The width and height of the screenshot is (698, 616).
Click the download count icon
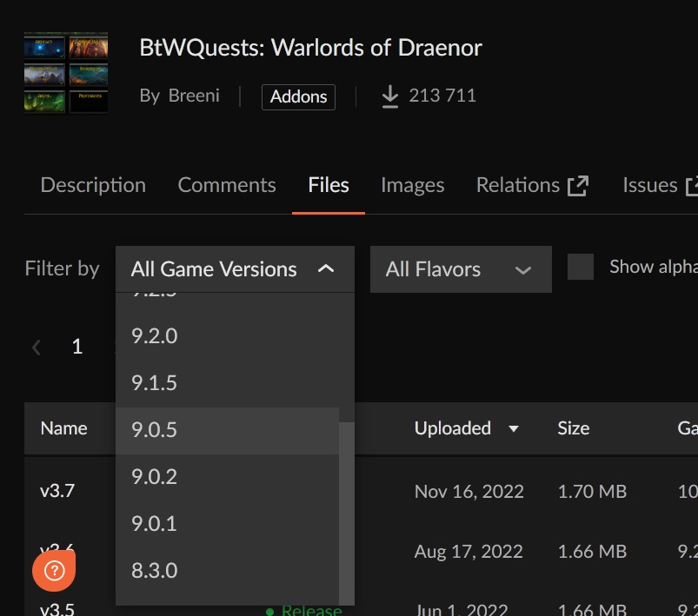(x=390, y=96)
